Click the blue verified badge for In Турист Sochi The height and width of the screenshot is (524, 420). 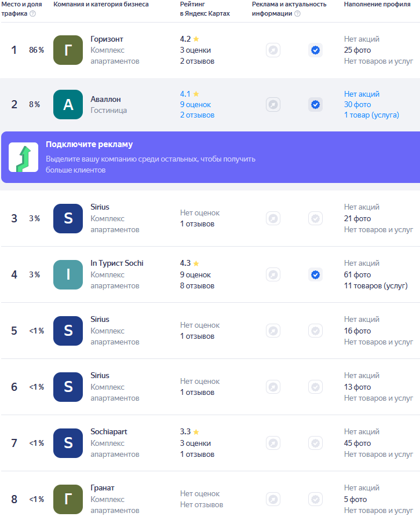[x=315, y=274]
